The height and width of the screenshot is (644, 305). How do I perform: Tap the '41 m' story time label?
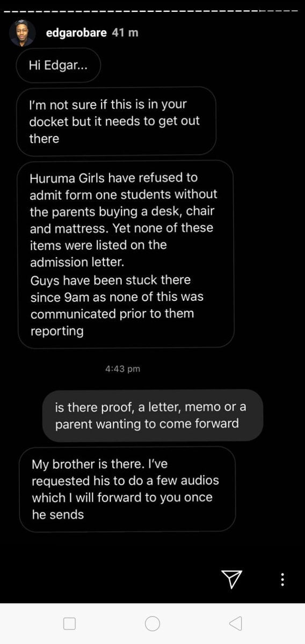tap(125, 33)
